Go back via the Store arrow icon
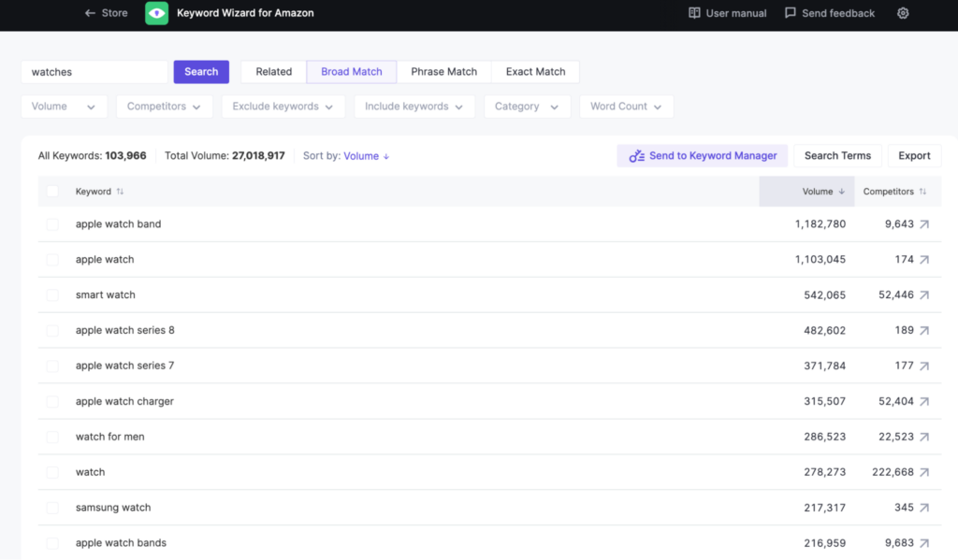Viewport: 958px width, 560px height. click(x=90, y=13)
